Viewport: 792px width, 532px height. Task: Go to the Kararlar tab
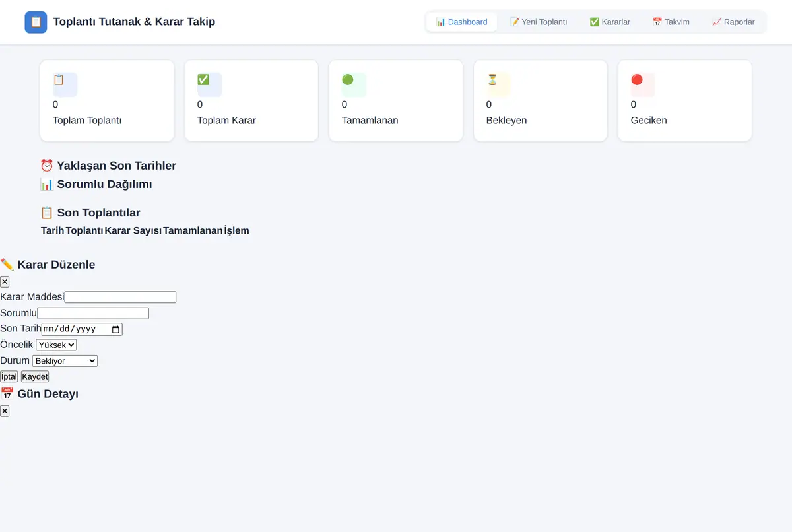pyautogui.click(x=610, y=22)
